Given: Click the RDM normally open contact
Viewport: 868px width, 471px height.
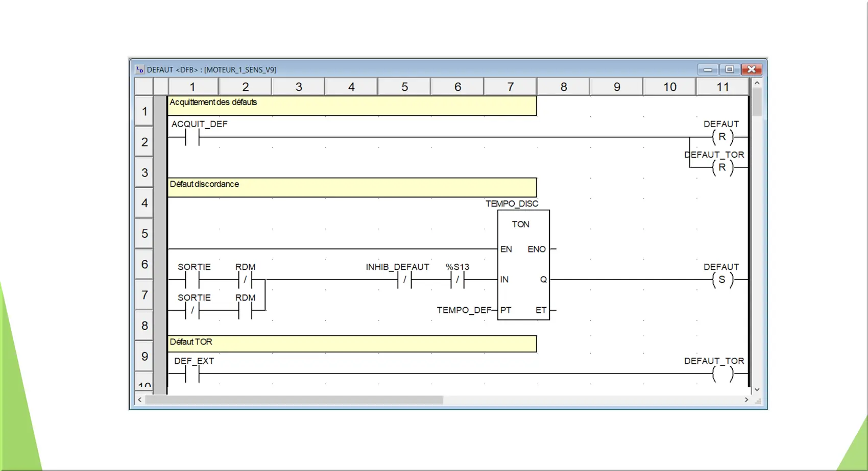Looking at the screenshot, I should coord(245,310).
